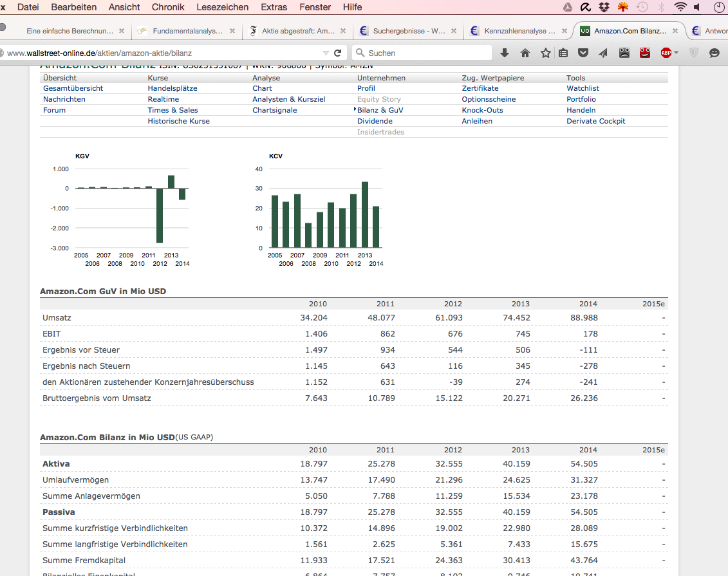728x576 pixels.
Task: Bookmark this page with the star icon
Action: (x=546, y=53)
